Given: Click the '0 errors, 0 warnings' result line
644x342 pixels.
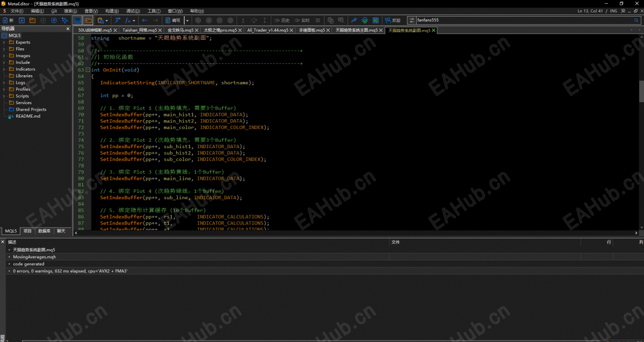Looking at the screenshot, I should coord(70,271).
